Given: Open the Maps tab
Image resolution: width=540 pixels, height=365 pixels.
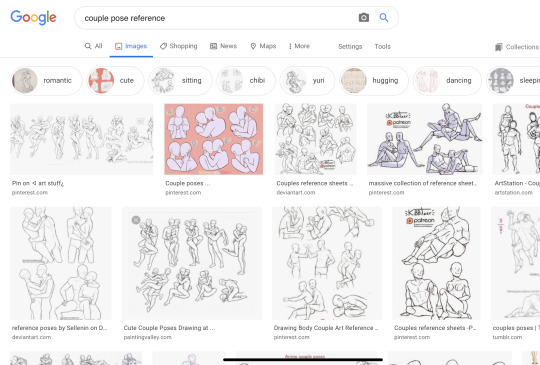Looking at the screenshot, I should pos(263,46).
